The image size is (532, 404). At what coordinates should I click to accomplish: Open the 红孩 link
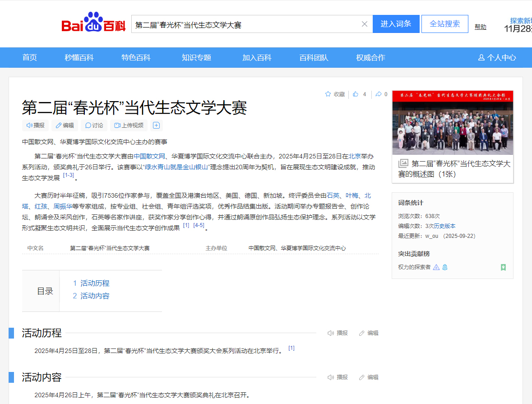tap(41, 206)
